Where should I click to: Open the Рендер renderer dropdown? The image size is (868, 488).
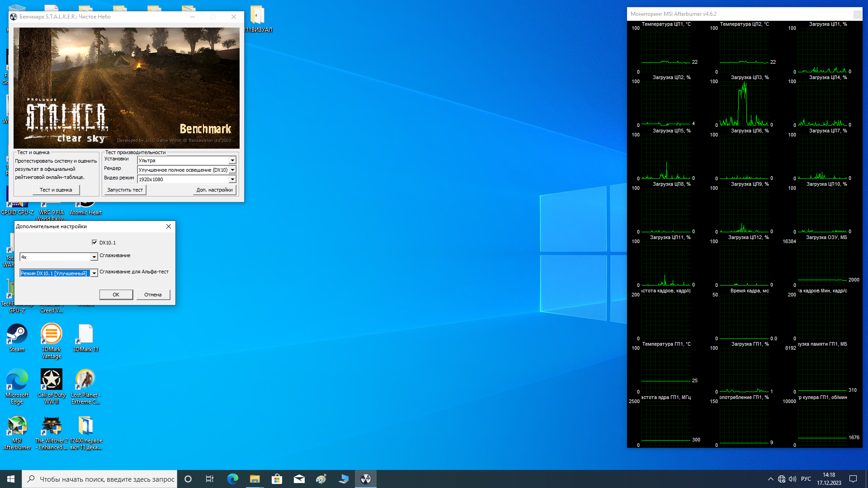[x=232, y=170]
